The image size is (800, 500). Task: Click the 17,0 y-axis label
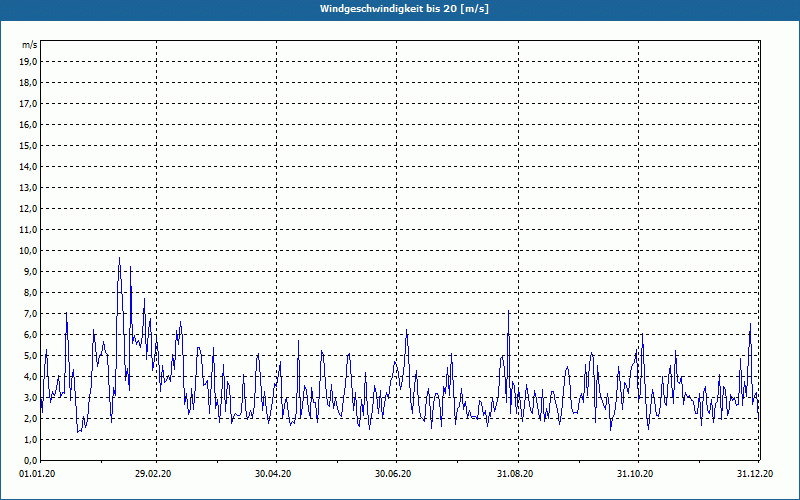(28, 104)
